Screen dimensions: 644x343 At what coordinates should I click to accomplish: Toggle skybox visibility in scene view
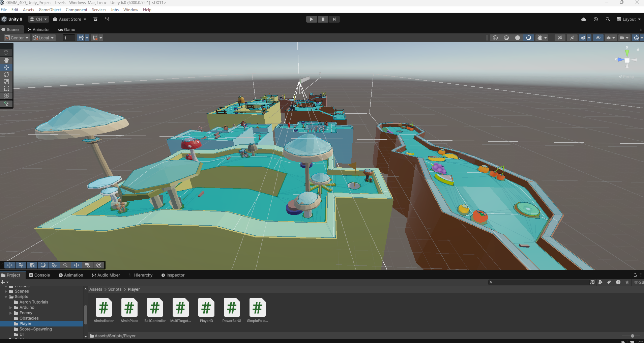[x=529, y=38]
